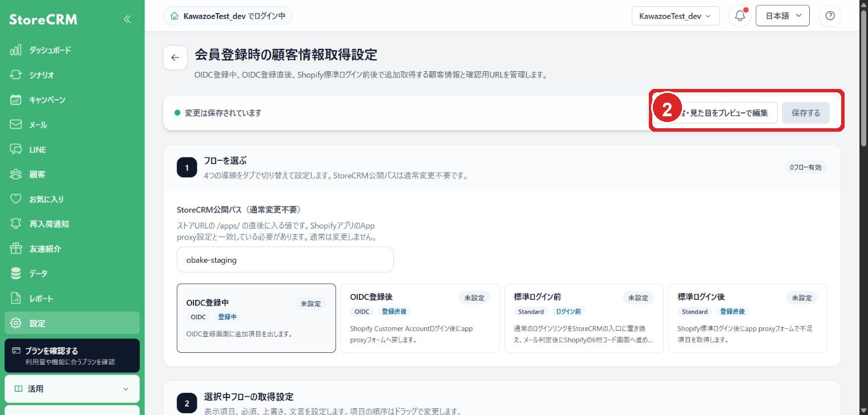Open the 日本語 language dropdown

[x=782, y=16]
